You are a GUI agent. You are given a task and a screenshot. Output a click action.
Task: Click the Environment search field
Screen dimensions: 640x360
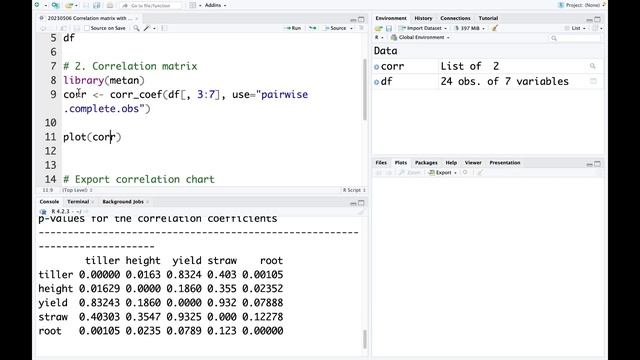coord(576,38)
